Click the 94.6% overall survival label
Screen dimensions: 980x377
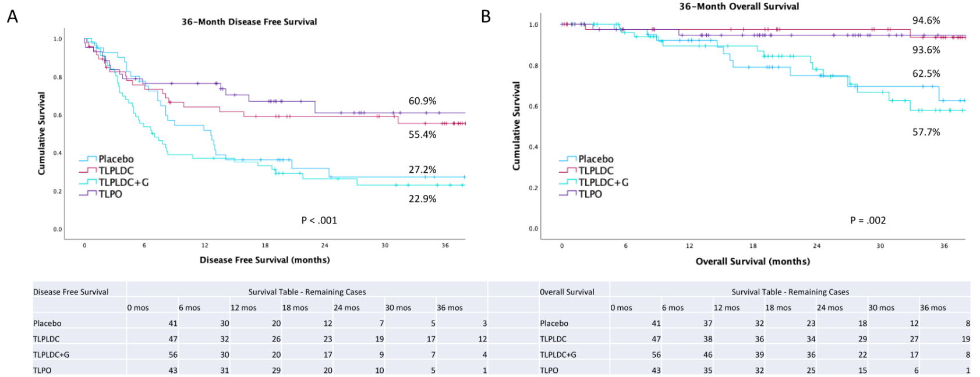coord(926,20)
